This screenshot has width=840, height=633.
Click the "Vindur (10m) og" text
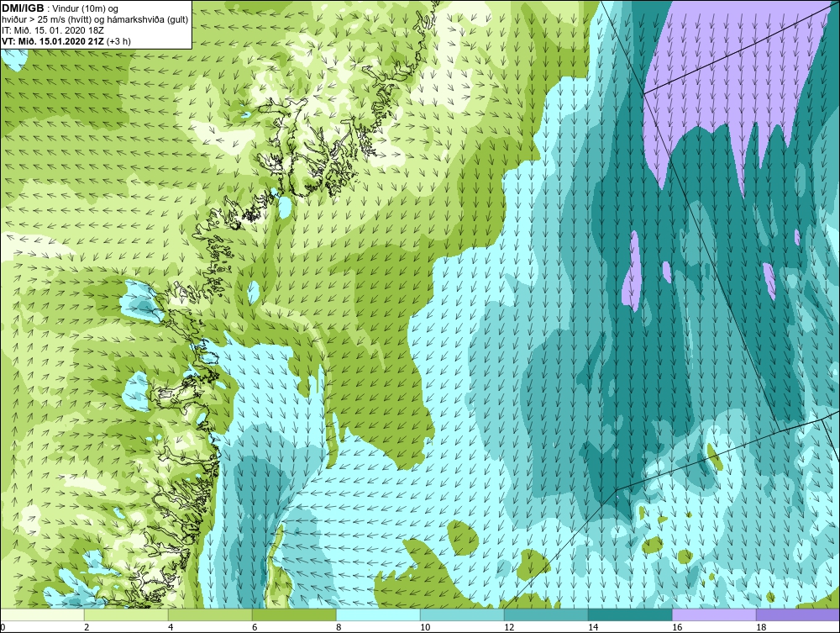pyautogui.click(x=86, y=9)
